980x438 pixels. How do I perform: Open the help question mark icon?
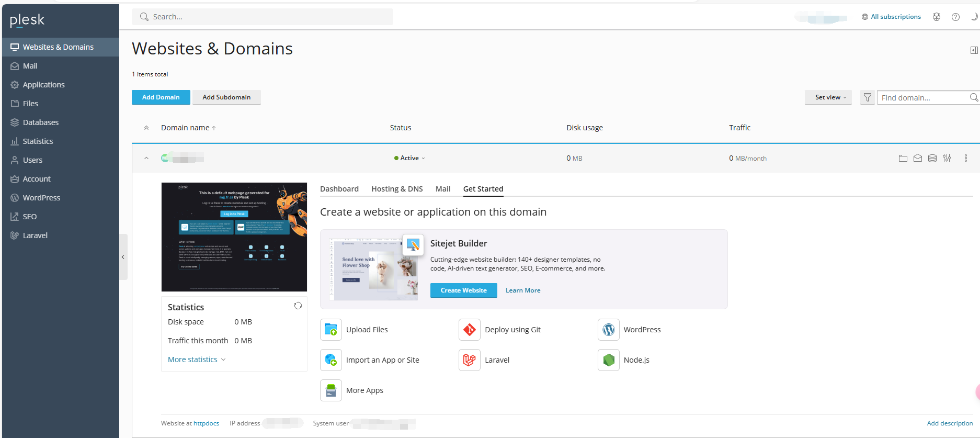click(955, 17)
